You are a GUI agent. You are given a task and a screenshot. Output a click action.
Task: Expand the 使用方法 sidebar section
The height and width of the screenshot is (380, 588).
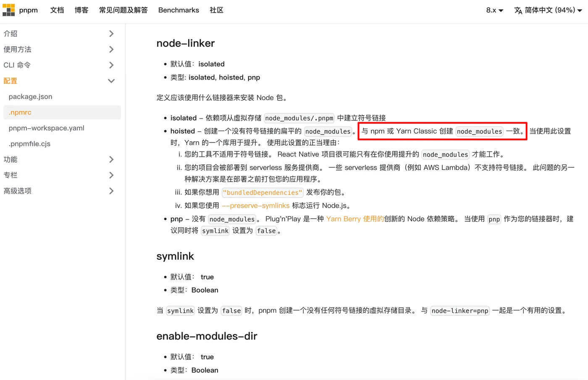pos(111,49)
